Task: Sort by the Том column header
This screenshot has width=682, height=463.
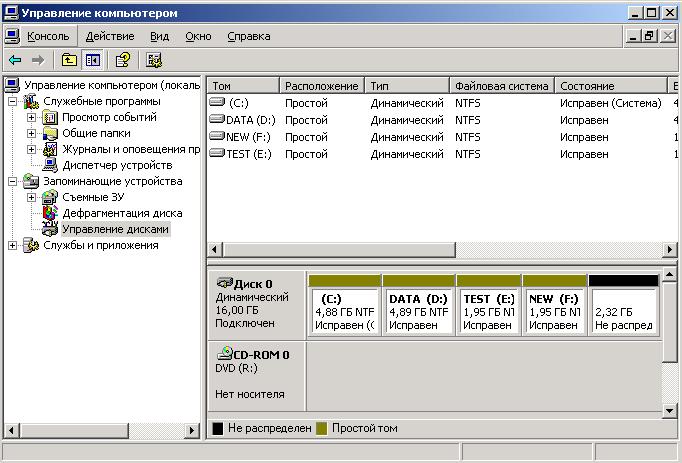Action: coord(243,86)
